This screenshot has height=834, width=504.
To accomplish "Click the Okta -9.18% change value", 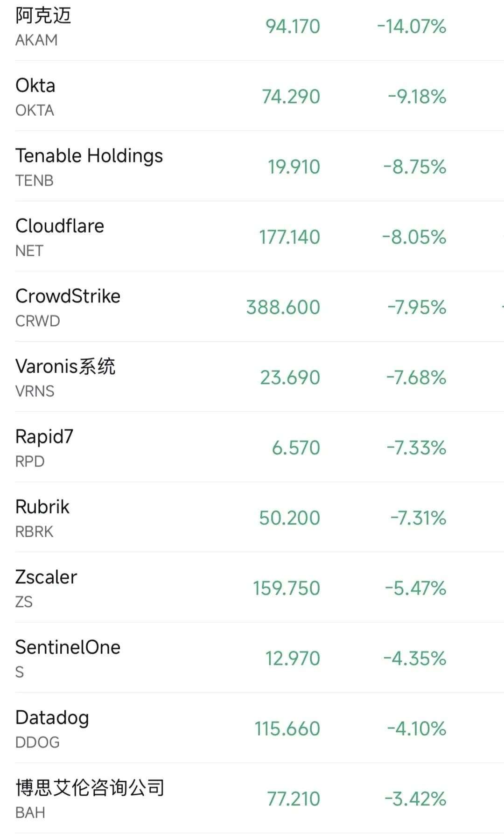I will tap(417, 97).
